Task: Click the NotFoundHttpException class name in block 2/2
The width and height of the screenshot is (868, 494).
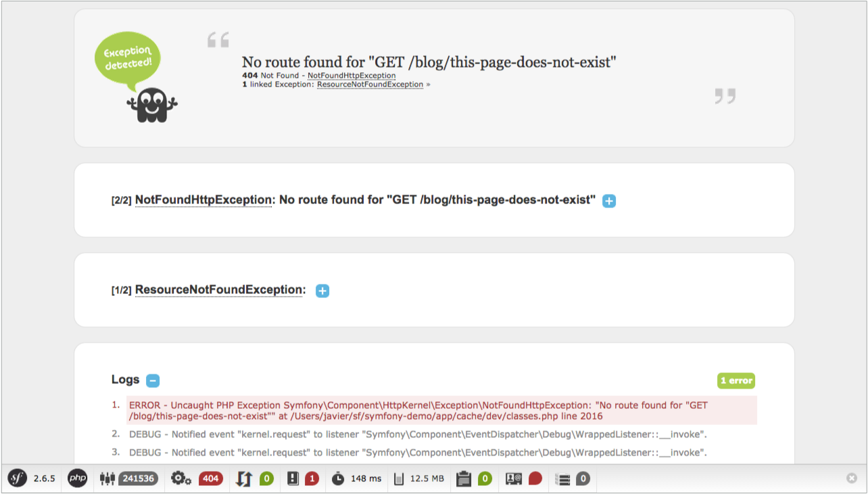Action: (203, 200)
